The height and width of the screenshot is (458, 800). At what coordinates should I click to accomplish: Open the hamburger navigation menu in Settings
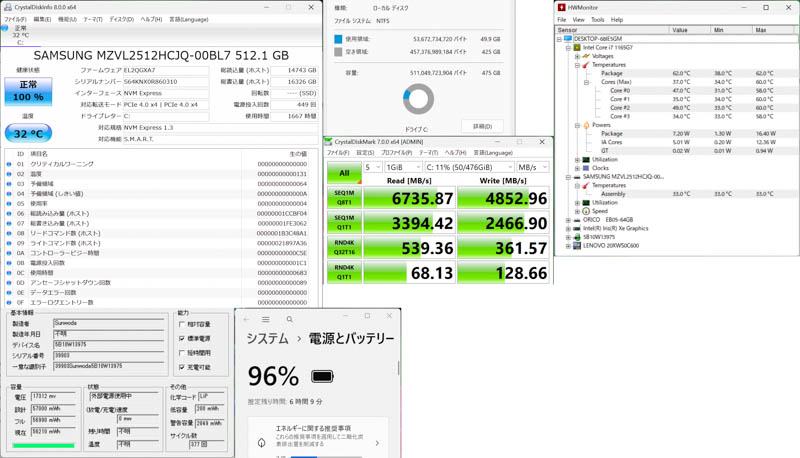tap(268, 320)
